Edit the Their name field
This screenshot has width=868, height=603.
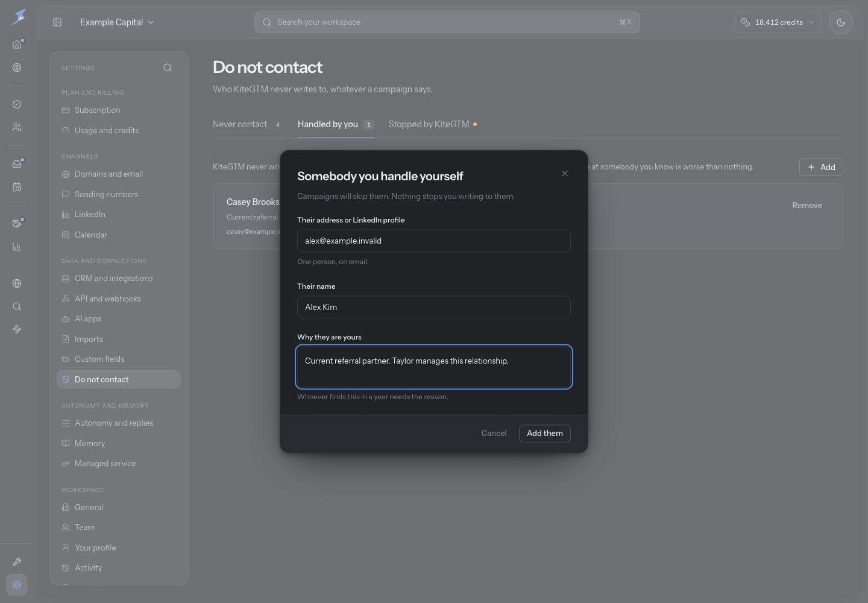point(434,308)
